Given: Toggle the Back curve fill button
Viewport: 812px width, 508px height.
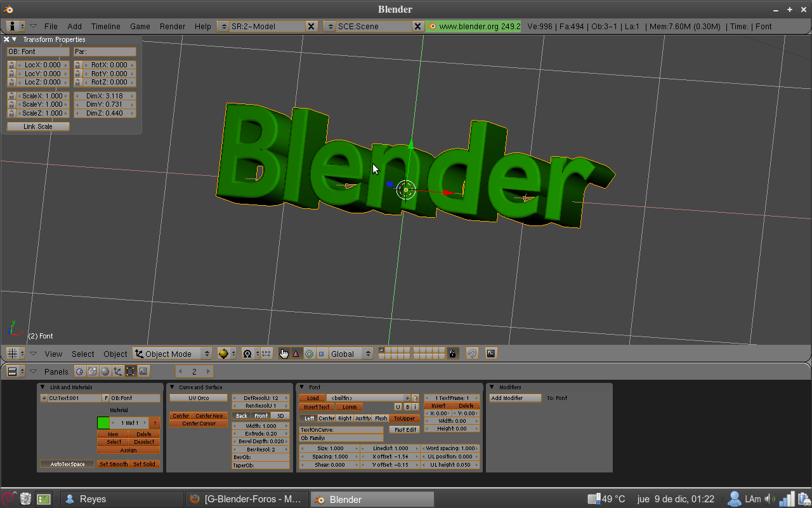Looking at the screenshot, I should [x=242, y=416].
